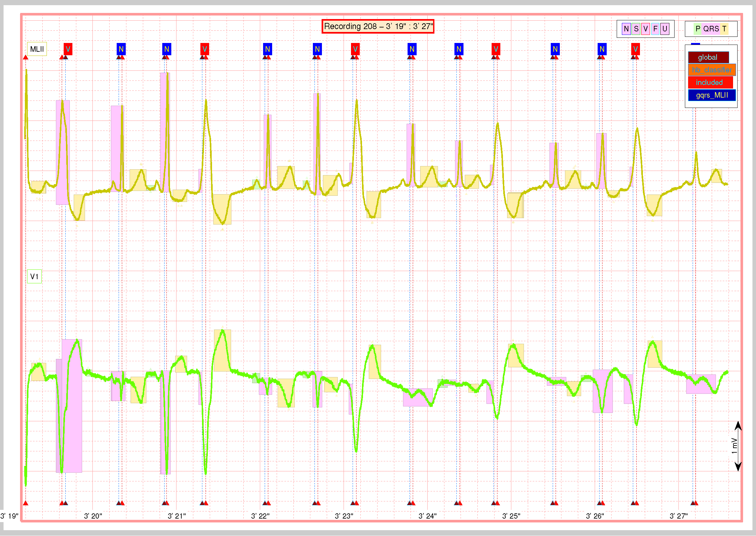Click the Recording 208 title box
756x536 pixels.
click(x=378, y=26)
